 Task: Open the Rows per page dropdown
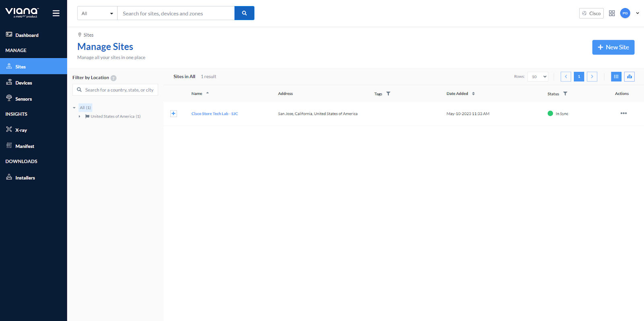pyautogui.click(x=538, y=76)
